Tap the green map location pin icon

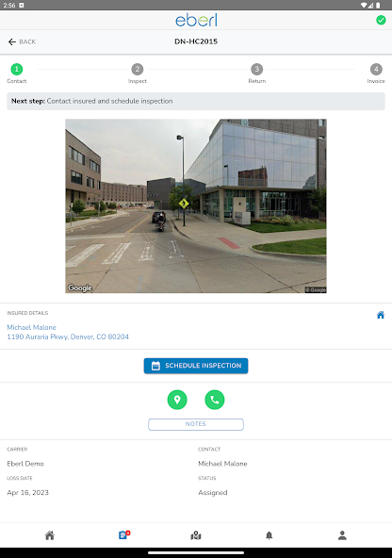[x=177, y=400]
